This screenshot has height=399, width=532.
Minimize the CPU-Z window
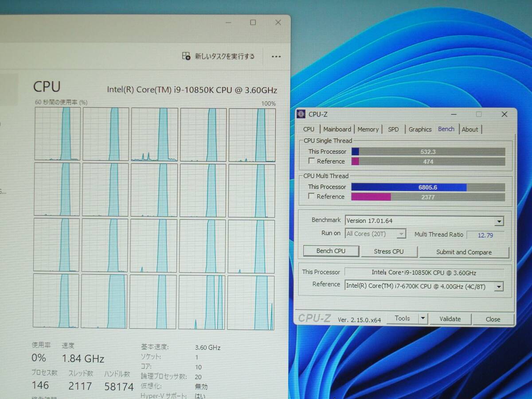point(453,114)
